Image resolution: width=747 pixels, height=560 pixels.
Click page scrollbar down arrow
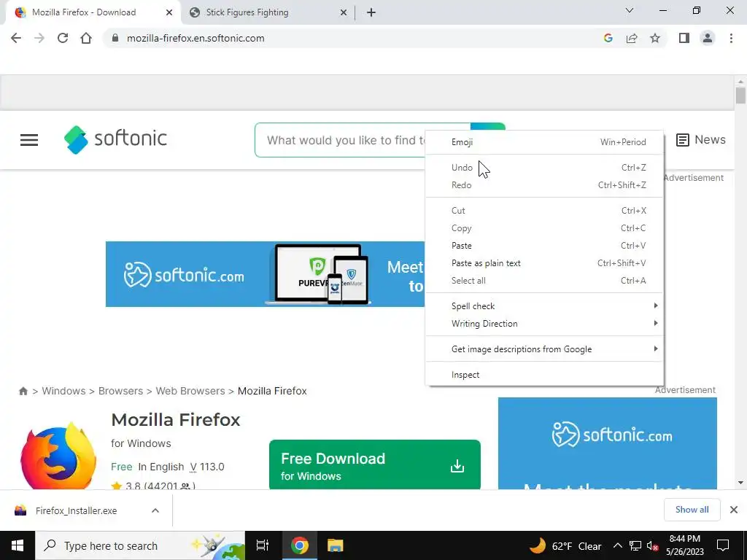(x=740, y=483)
